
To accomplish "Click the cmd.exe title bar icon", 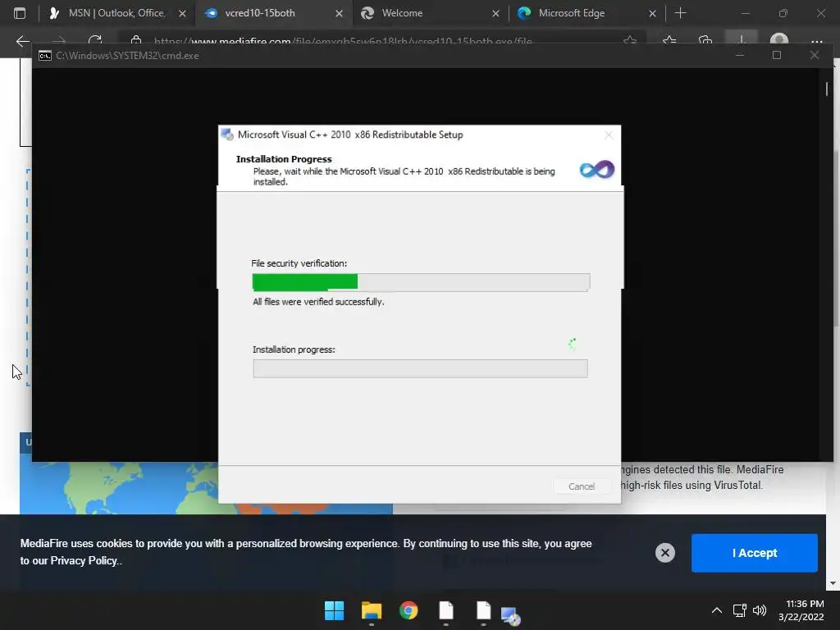I will click(x=45, y=56).
